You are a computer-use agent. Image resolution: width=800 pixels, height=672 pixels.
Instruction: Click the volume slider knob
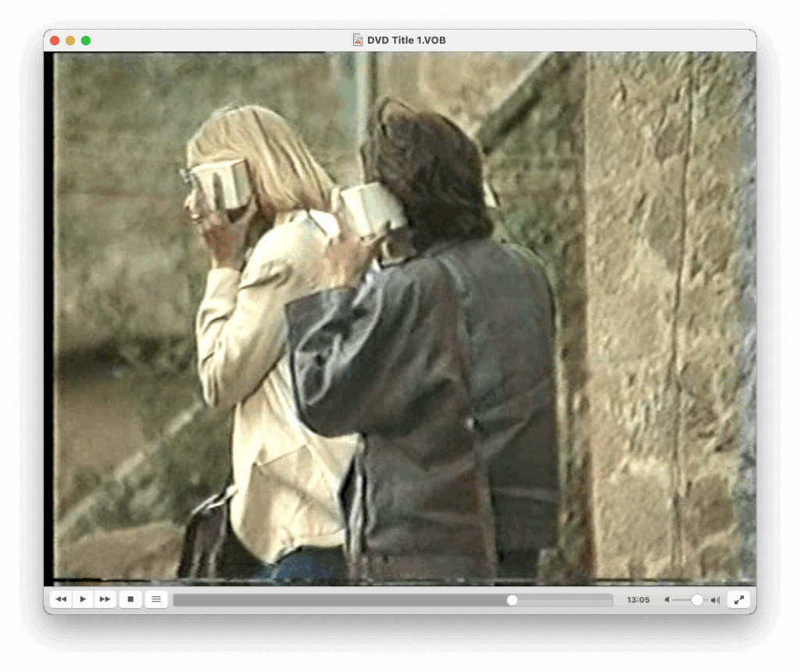pyautogui.click(x=697, y=600)
